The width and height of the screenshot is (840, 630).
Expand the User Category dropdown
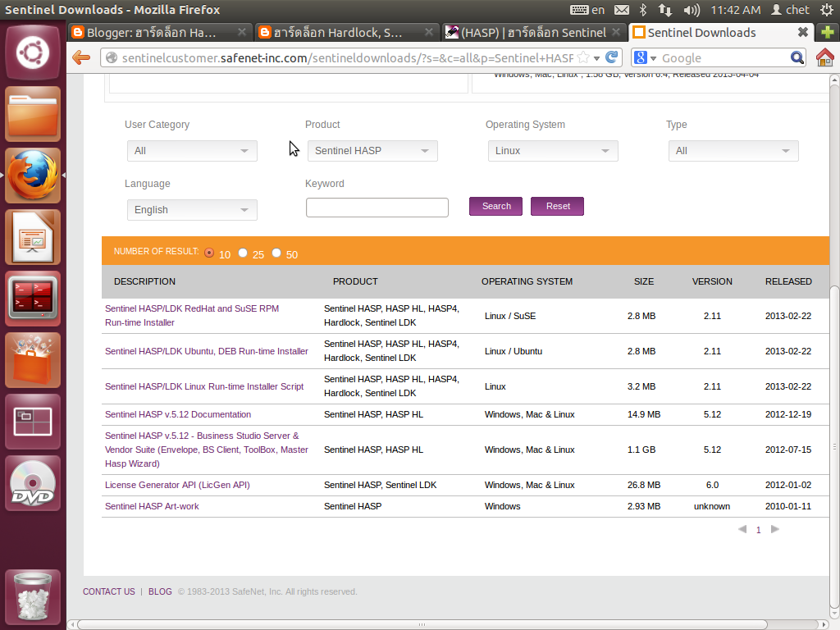[192, 151]
